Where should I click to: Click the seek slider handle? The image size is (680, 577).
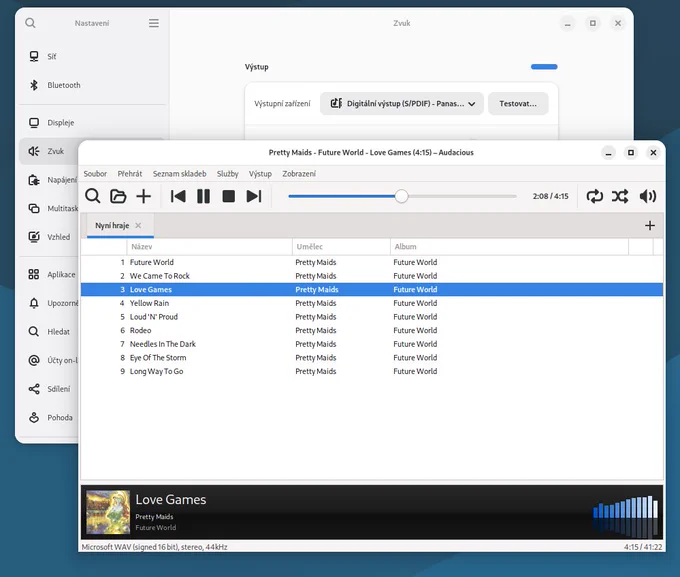[x=402, y=196]
